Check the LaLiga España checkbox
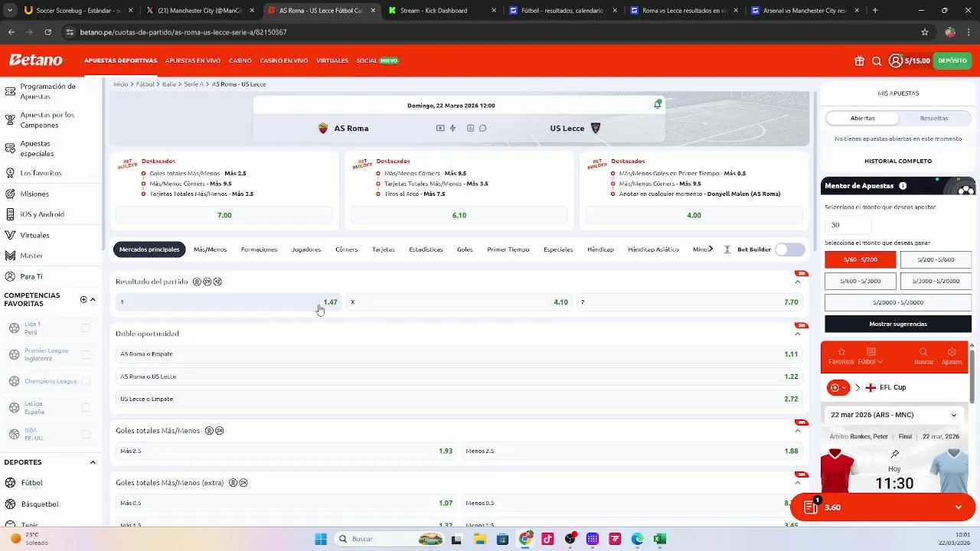 tap(86, 408)
